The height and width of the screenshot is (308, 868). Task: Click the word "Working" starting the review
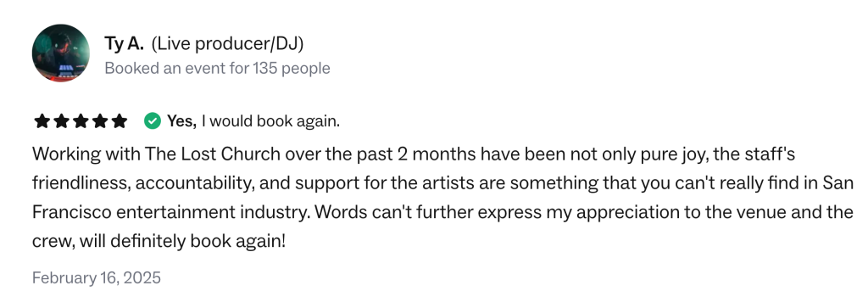coord(66,154)
